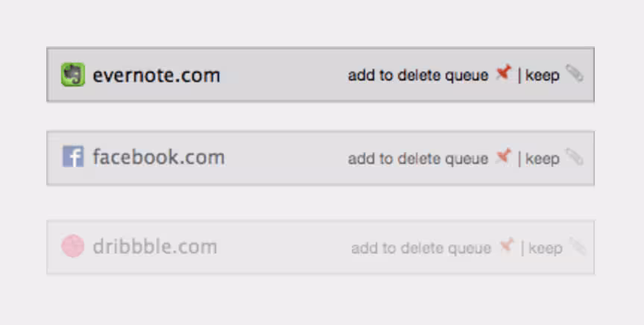Viewport: 644px width, 325px height.
Task: Click the Facebook logo favicon
Action: (73, 157)
